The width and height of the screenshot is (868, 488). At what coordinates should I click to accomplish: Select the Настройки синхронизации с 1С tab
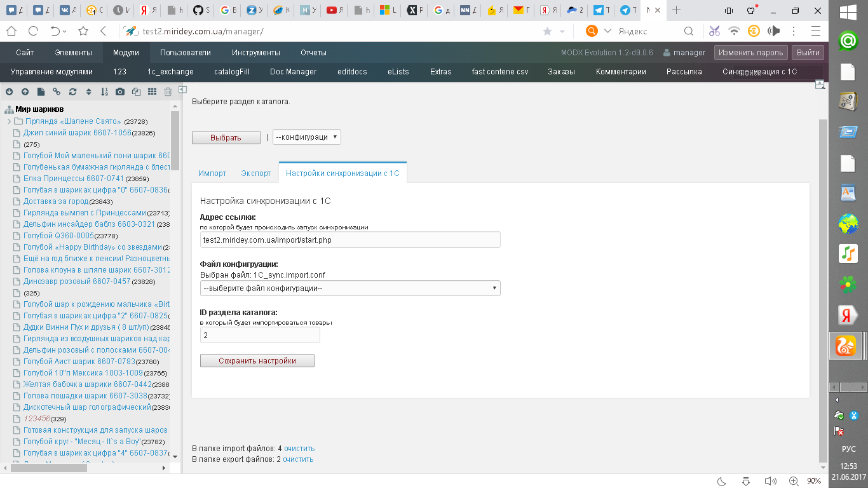(342, 173)
